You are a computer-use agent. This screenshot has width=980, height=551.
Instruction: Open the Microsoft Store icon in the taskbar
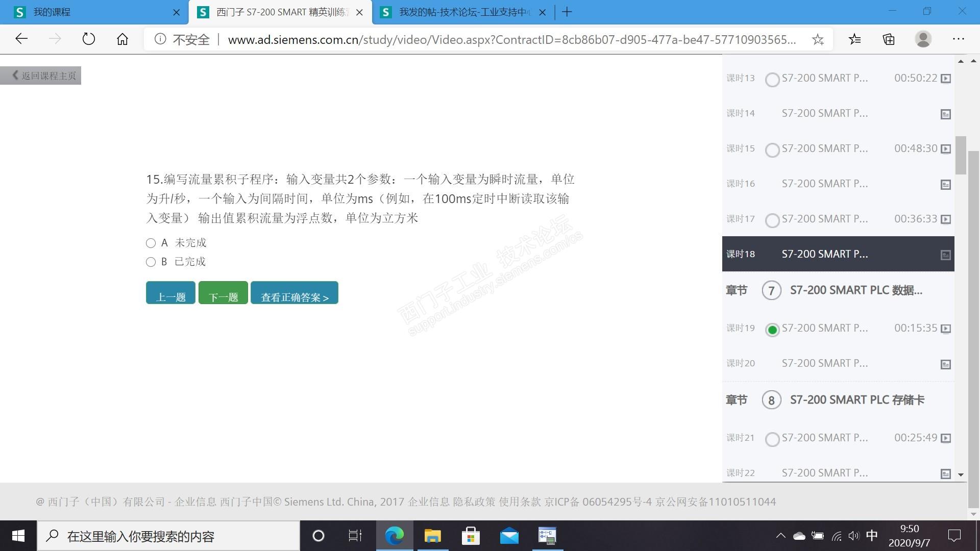coord(470,536)
